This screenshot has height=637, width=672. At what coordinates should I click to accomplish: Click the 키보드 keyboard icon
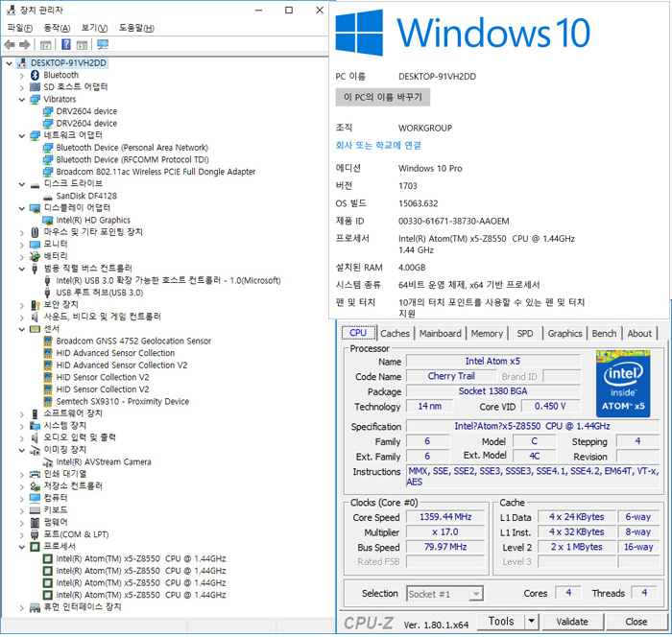[x=36, y=510]
